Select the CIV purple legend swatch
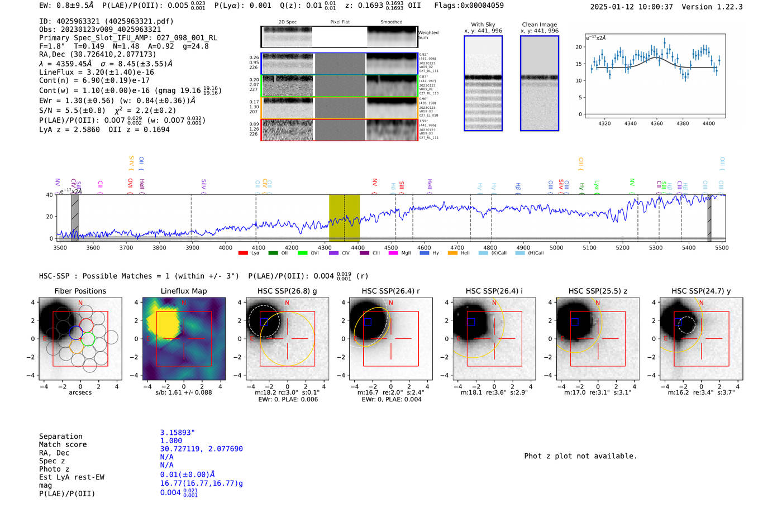782x532 pixels. [x=333, y=253]
